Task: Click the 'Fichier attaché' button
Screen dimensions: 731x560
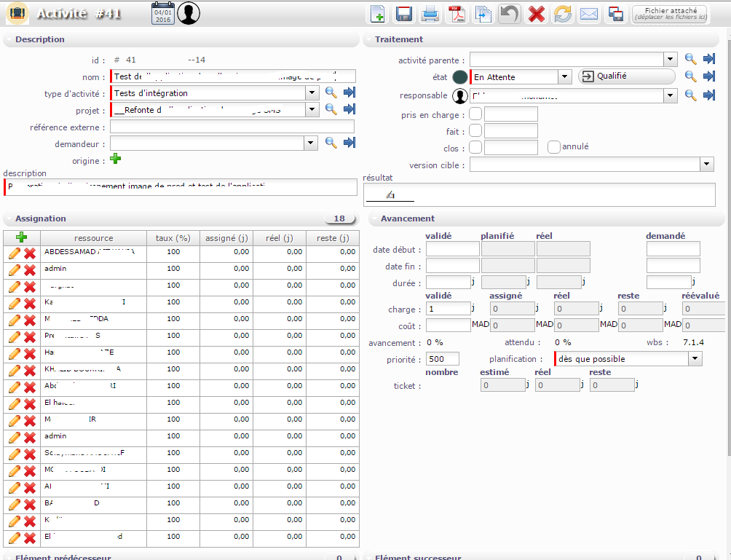Action: [670, 14]
